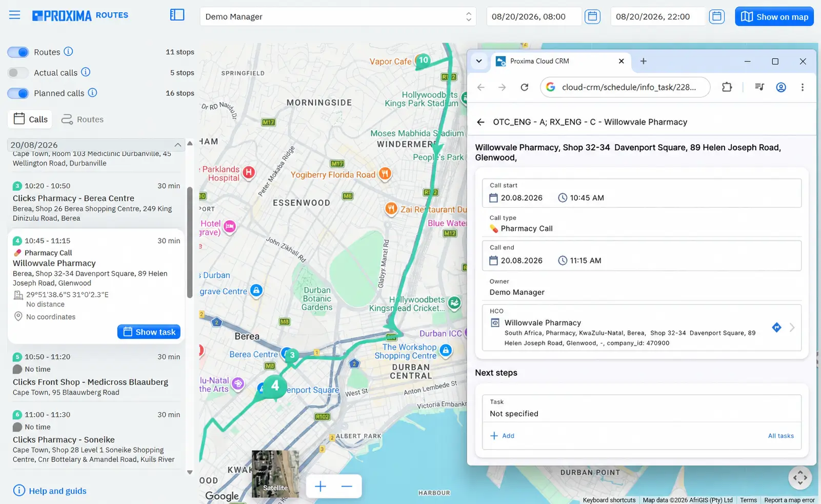Screen dimensions: 821x504
Task: Open the hamburger main menu
Action: [14, 15]
